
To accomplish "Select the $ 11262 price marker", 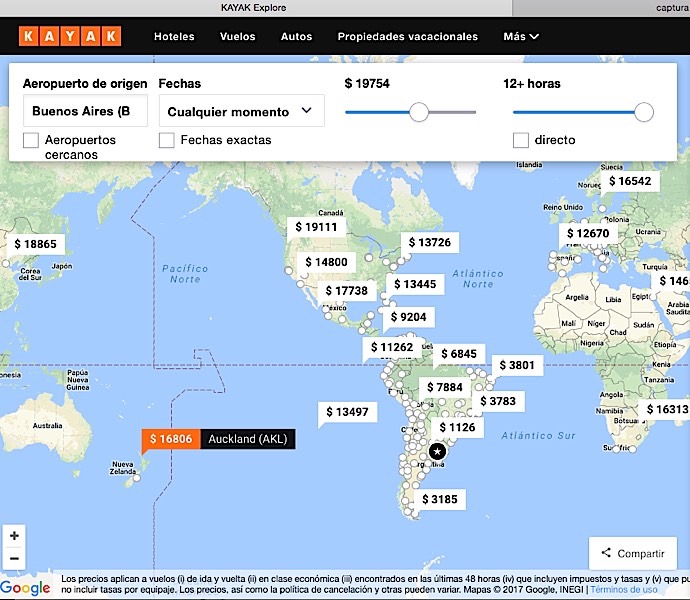I will click(x=392, y=347).
